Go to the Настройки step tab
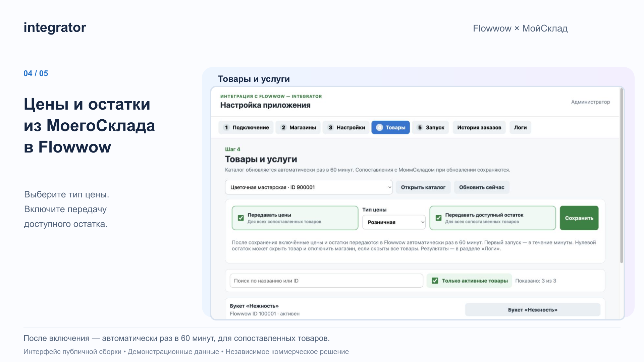This screenshot has height=362, width=644. coord(346,127)
